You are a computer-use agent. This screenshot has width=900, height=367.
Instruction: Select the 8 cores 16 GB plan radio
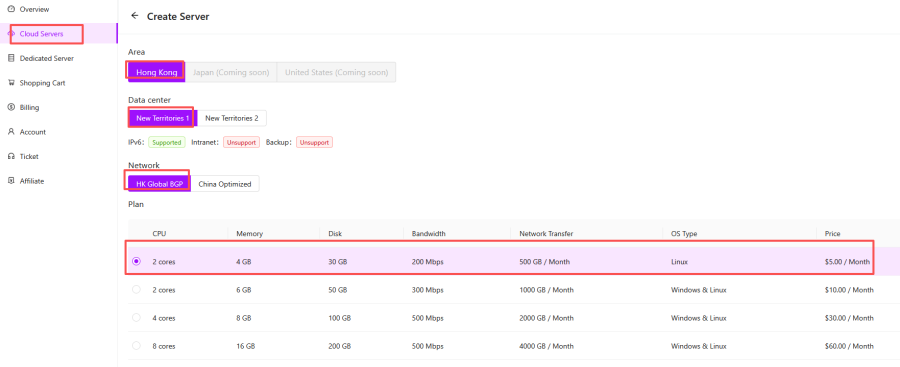coord(136,346)
